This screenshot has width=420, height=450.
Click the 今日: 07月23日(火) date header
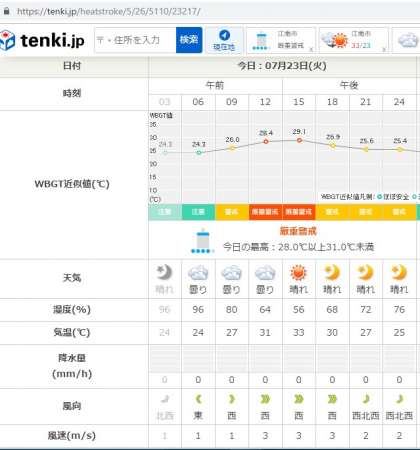pyautogui.click(x=282, y=66)
